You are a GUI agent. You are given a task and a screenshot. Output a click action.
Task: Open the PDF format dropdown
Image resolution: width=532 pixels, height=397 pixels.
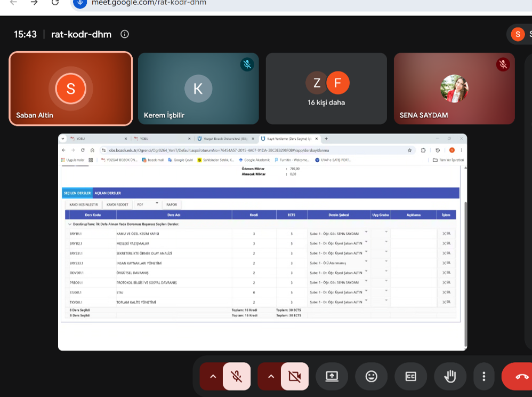point(147,204)
